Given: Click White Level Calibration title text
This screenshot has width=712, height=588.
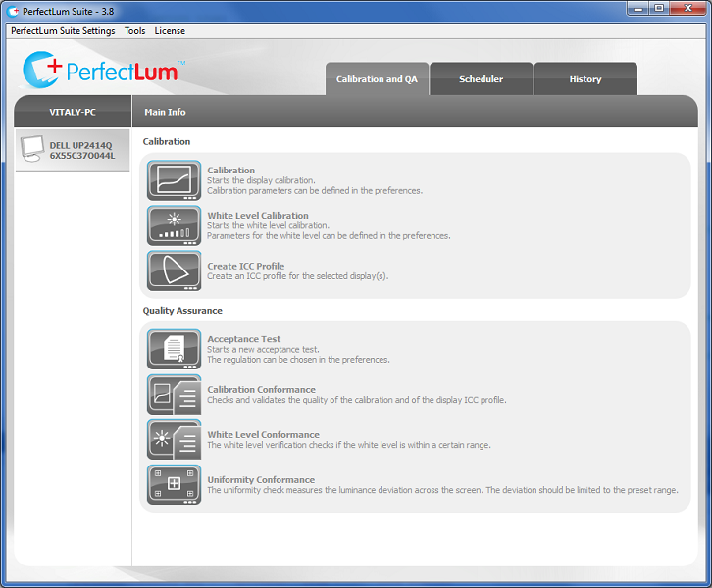Looking at the screenshot, I should pos(258,215).
